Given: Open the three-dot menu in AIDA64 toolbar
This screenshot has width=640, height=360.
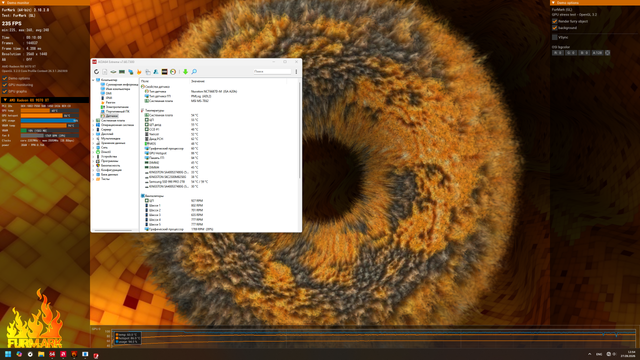Looking at the screenshot, I should 296,72.
